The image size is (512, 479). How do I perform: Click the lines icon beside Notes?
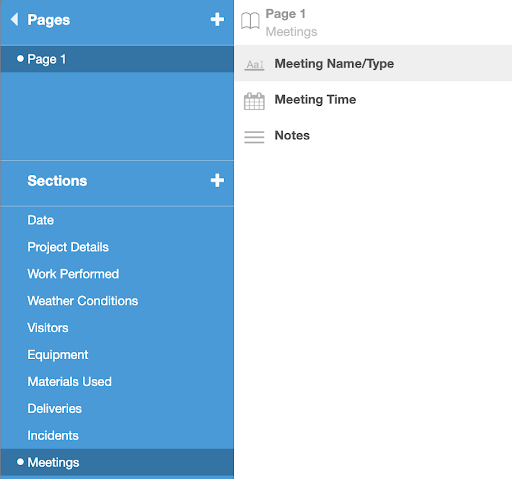(254, 137)
